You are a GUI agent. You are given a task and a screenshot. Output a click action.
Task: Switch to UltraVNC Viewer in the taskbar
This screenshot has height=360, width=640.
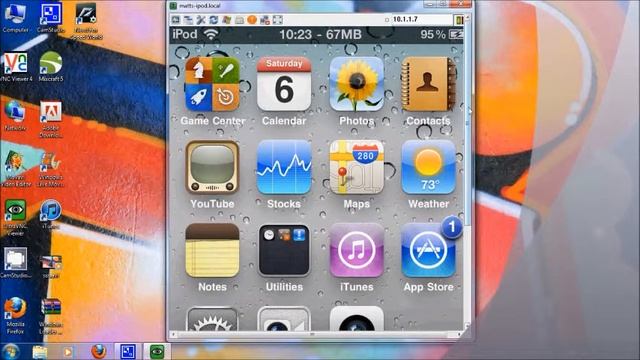(x=157, y=351)
